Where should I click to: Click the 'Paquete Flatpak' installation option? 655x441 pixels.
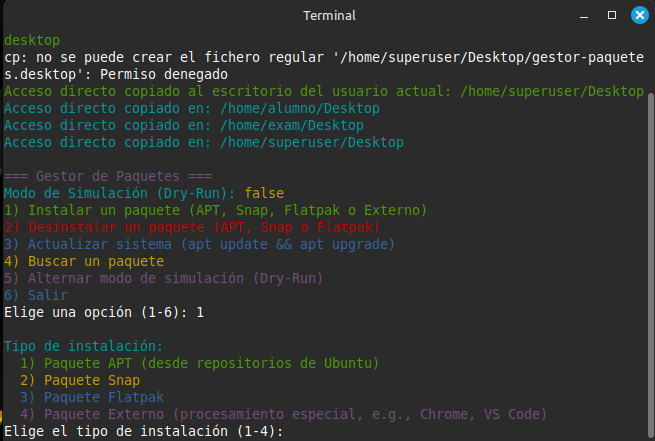(x=92, y=397)
